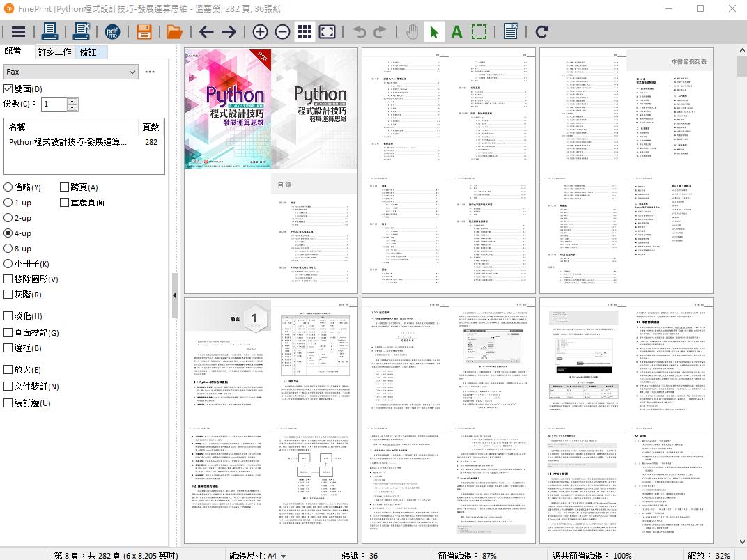Tick the 邊框(B) borders checkbox
Viewport: 747px width, 560px height.
pyautogui.click(x=8, y=348)
